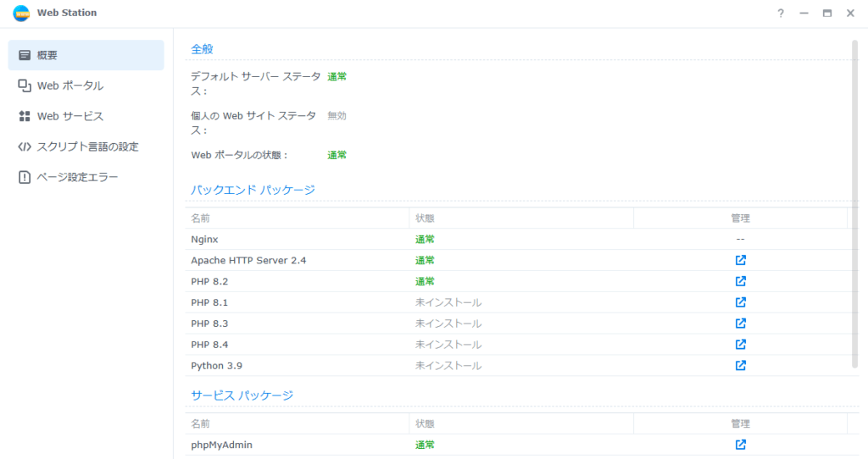Click Web portal status value 通常
868x459 pixels.
[x=337, y=155]
